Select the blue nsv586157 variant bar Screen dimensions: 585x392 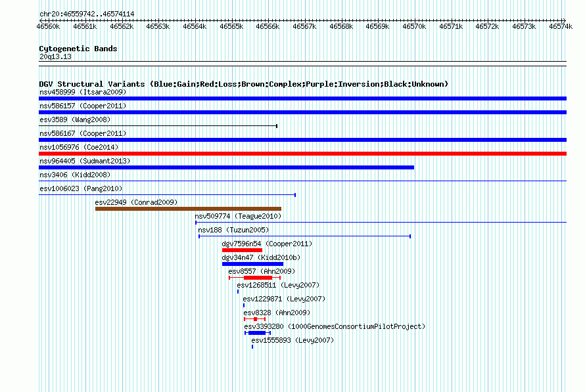tap(302, 112)
